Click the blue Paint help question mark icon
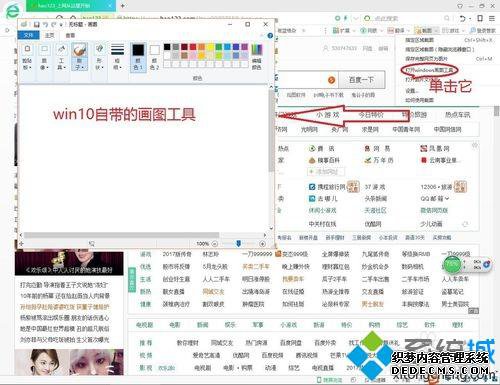Viewport: 500px width, 385px height. (x=270, y=35)
